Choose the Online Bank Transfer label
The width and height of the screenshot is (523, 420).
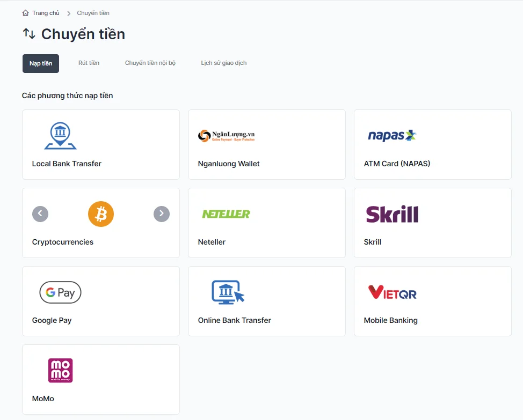tap(235, 320)
